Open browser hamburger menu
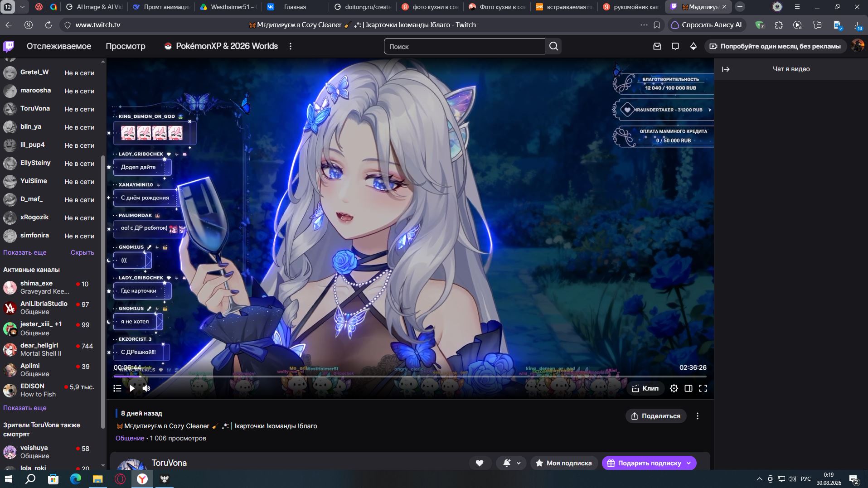 click(797, 7)
